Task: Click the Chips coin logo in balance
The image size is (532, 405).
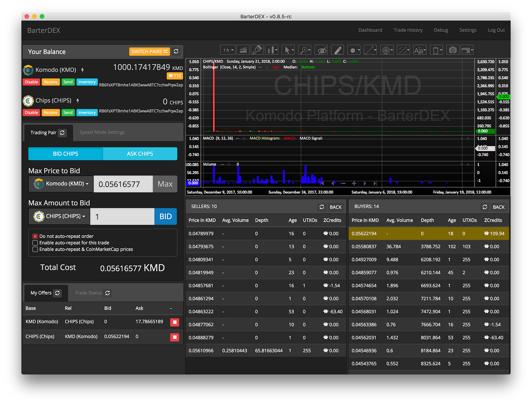Action: pyautogui.click(x=28, y=101)
